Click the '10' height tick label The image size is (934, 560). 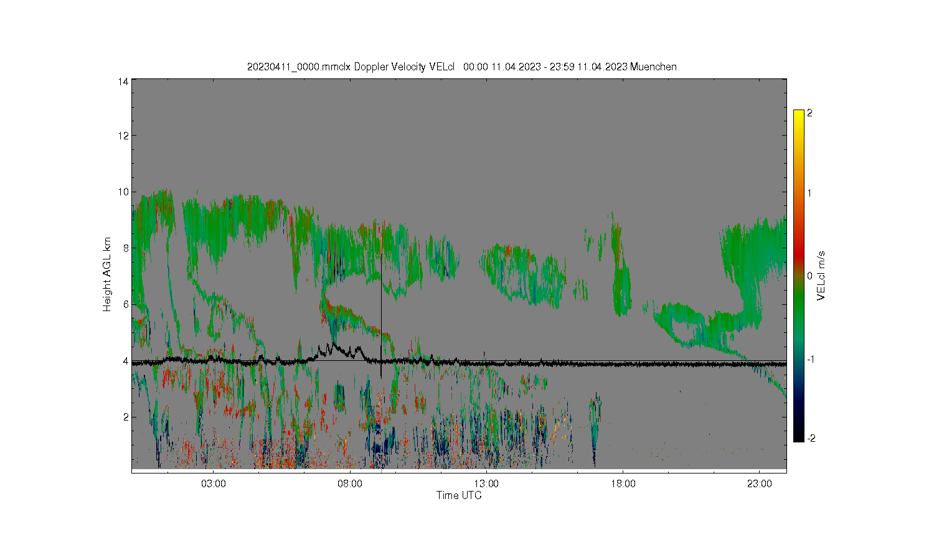tap(123, 192)
